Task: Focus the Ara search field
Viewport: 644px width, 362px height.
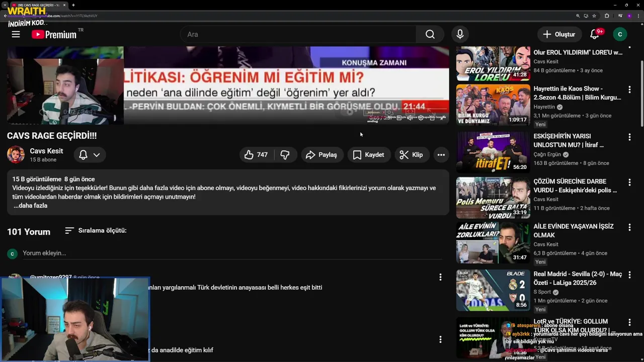Action: coord(298,34)
